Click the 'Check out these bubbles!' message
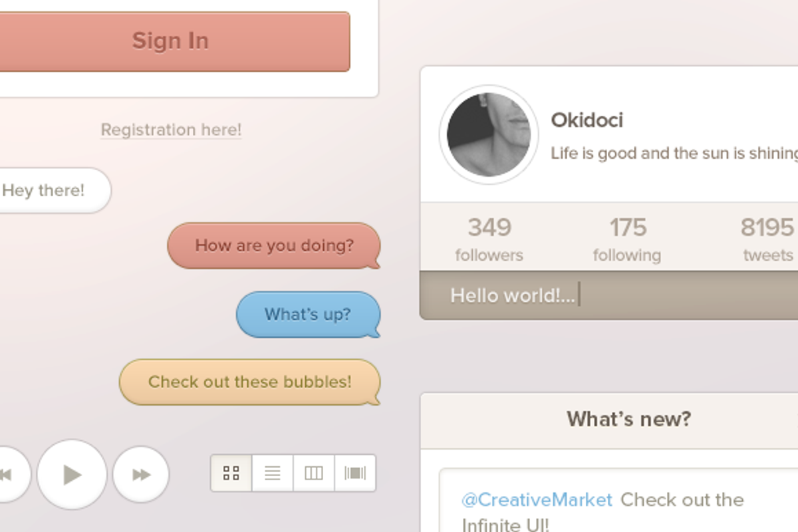The width and height of the screenshot is (798, 532). tap(249, 382)
